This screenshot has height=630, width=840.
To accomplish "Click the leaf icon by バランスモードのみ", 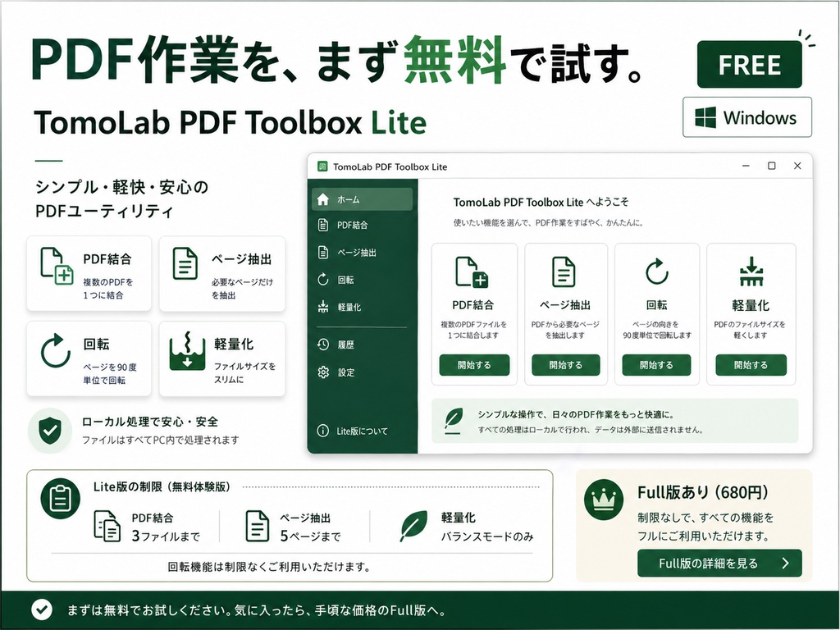I will (x=413, y=526).
